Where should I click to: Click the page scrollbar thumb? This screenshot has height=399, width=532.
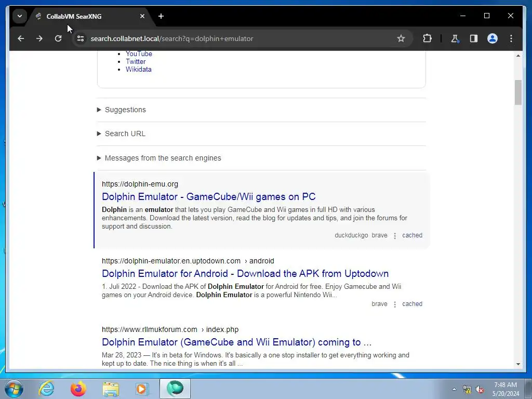(x=518, y=92)
